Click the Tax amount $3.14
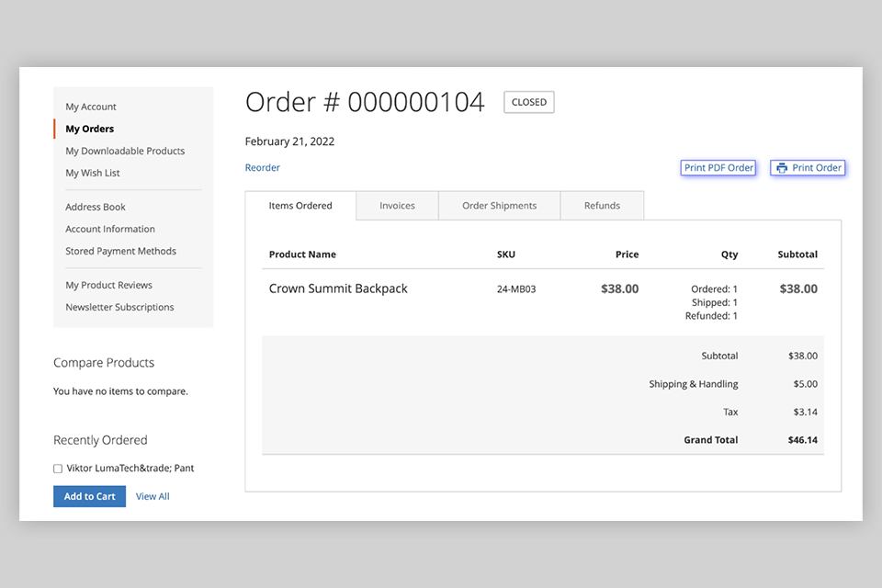The width and height of the screenshot is (882, 588). (x=805, y=412)
